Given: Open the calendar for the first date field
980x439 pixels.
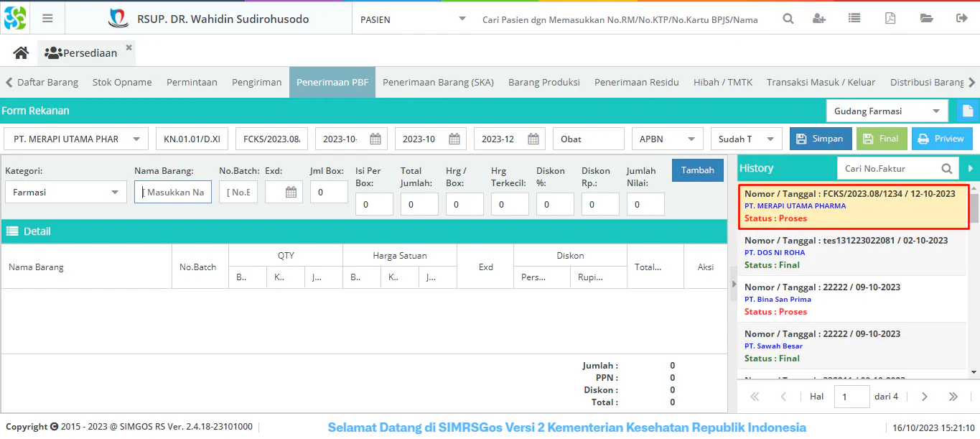Looking at the screenshot, I should coord(375,139).
